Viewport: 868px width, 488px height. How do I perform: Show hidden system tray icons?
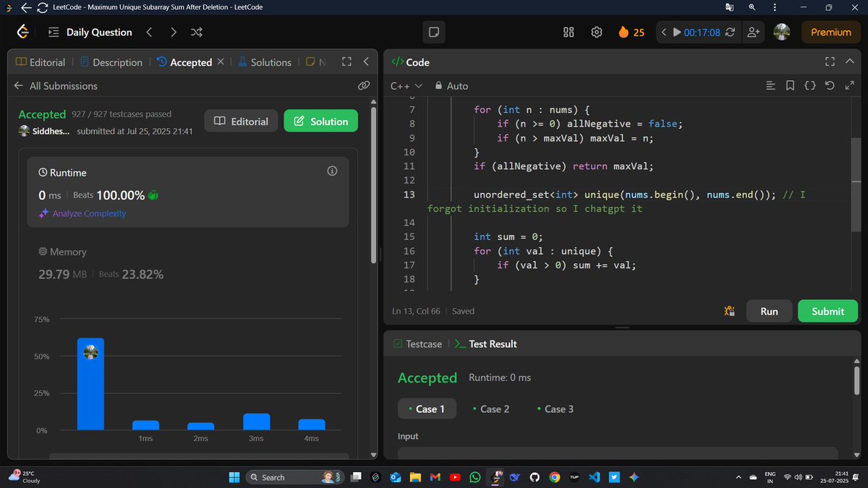737,477
